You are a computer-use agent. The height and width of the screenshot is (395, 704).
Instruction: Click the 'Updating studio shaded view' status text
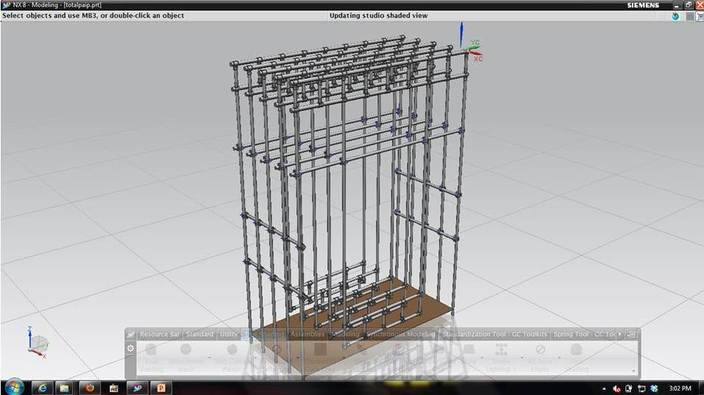[x=378, y=16]
